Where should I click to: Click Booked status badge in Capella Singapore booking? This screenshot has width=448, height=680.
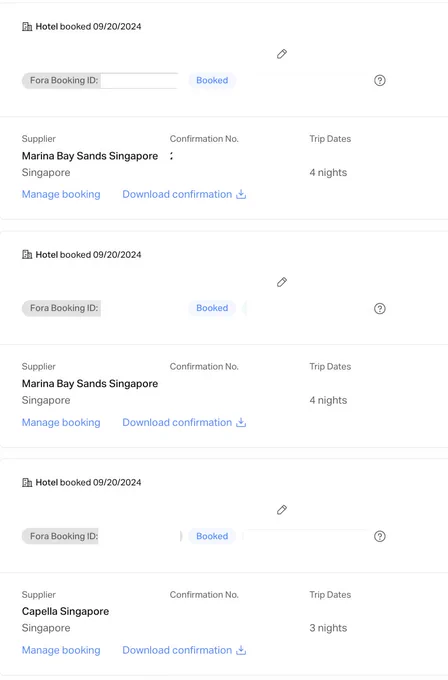[212, 536]
